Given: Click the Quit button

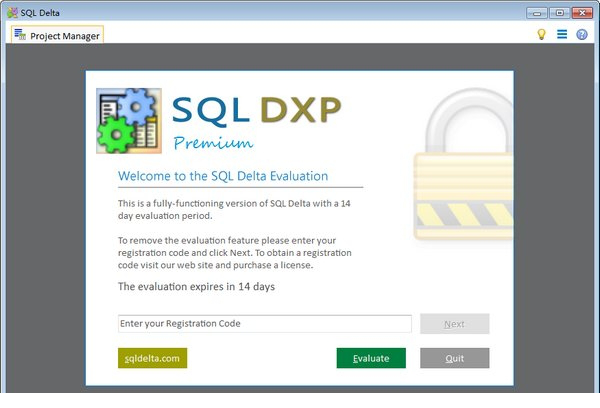Looking at the screenshot, I should coord(455,358).
